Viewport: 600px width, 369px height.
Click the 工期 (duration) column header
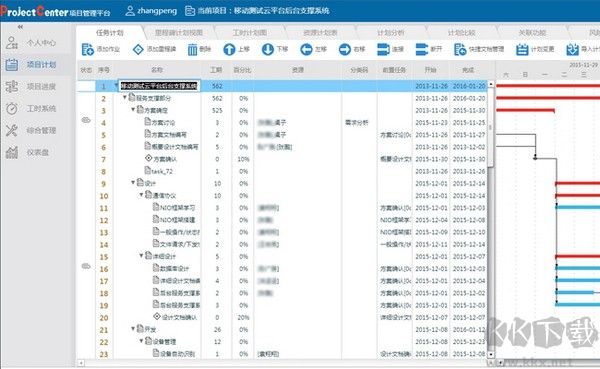216,70
